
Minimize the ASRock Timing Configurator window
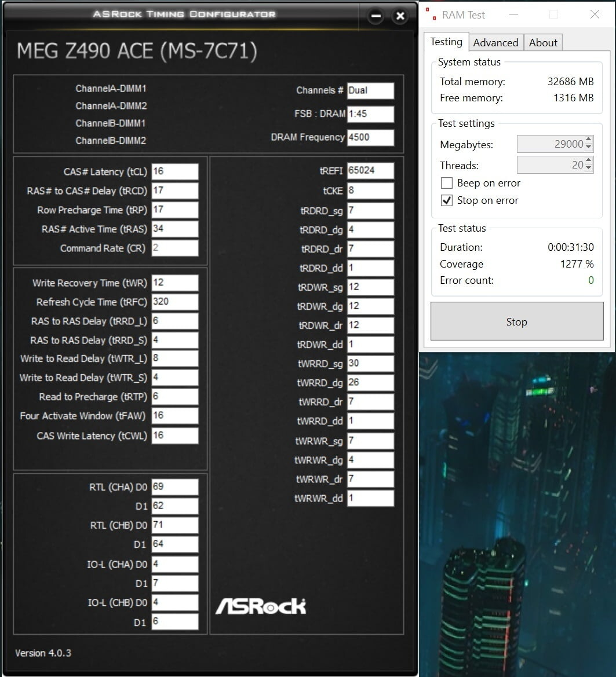[x=376, y=16]
